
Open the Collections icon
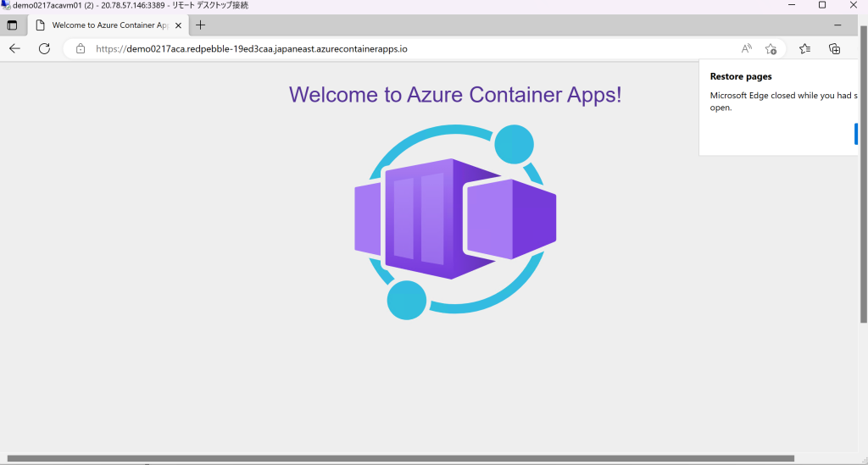[x=834, y=48]
